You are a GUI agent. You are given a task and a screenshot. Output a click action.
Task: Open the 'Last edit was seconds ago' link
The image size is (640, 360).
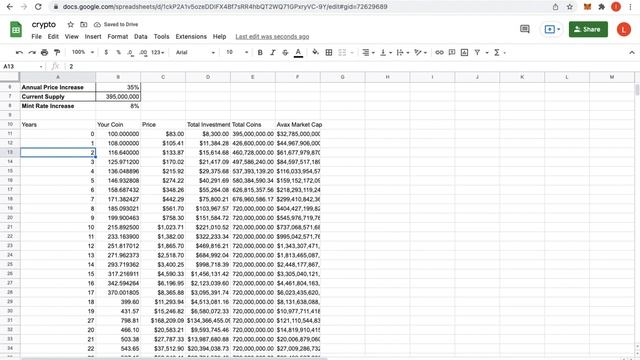coord(272,37)
